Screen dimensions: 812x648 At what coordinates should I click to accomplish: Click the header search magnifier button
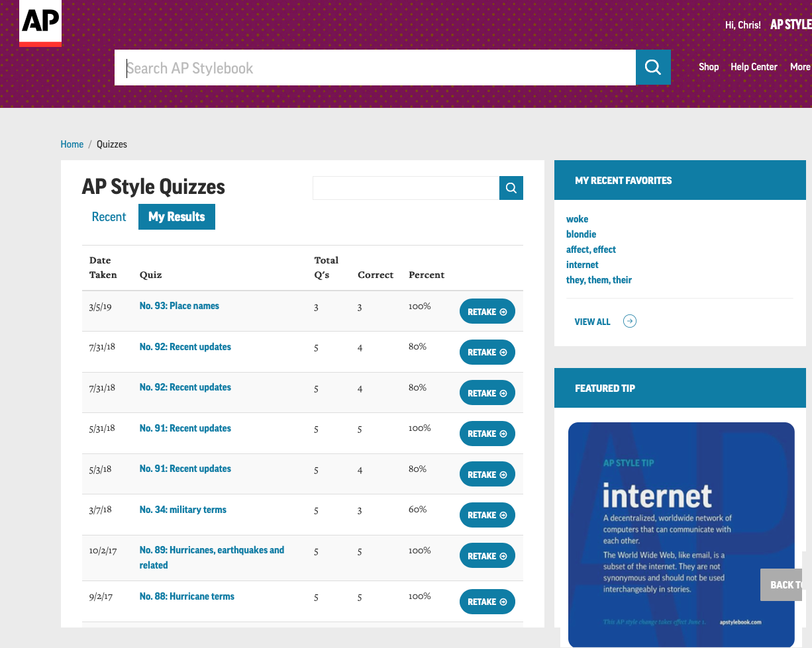pos(653,68)
